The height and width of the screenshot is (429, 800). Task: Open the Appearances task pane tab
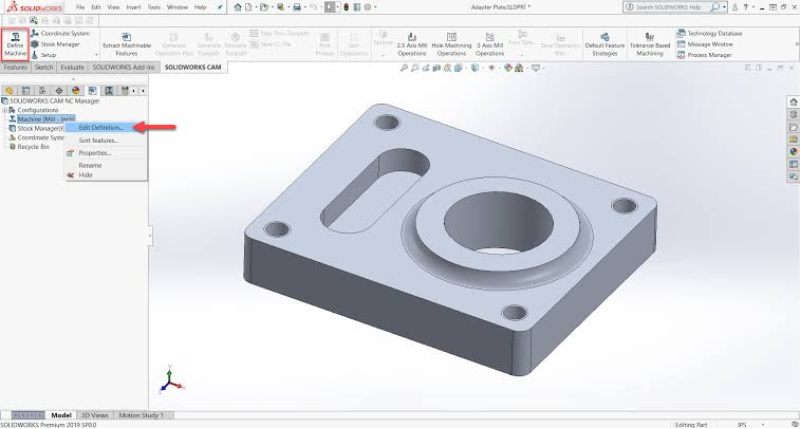pos(793,152)
